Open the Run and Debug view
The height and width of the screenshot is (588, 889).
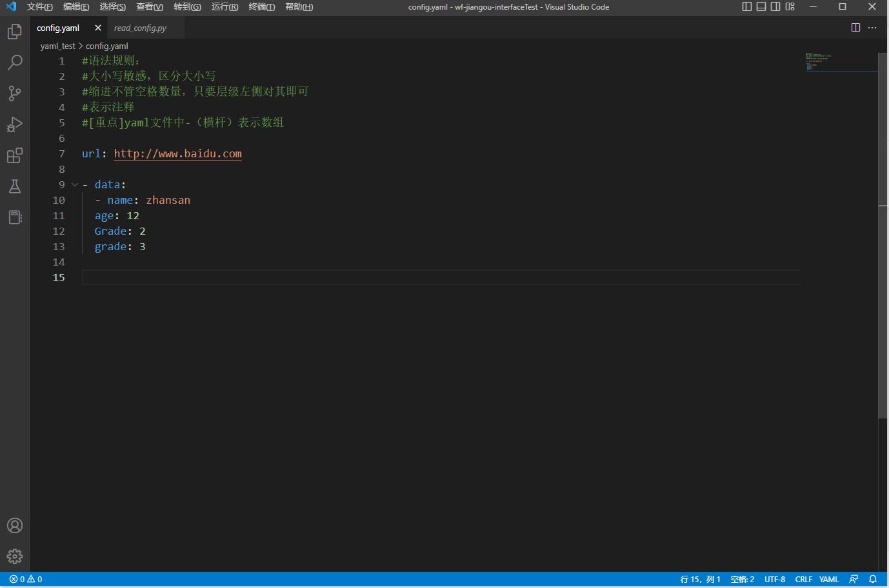[x=15, y=124]
